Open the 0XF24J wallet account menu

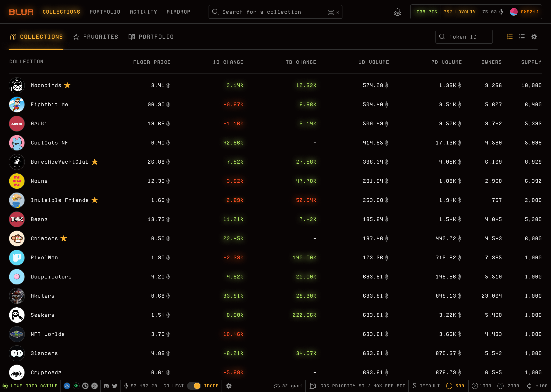[x=524, y=12]
